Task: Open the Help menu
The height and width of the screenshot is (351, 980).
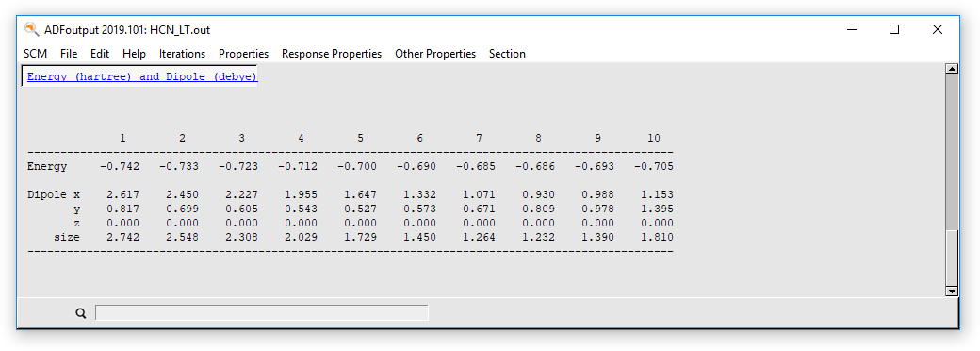Action: (x=134, y=54)
